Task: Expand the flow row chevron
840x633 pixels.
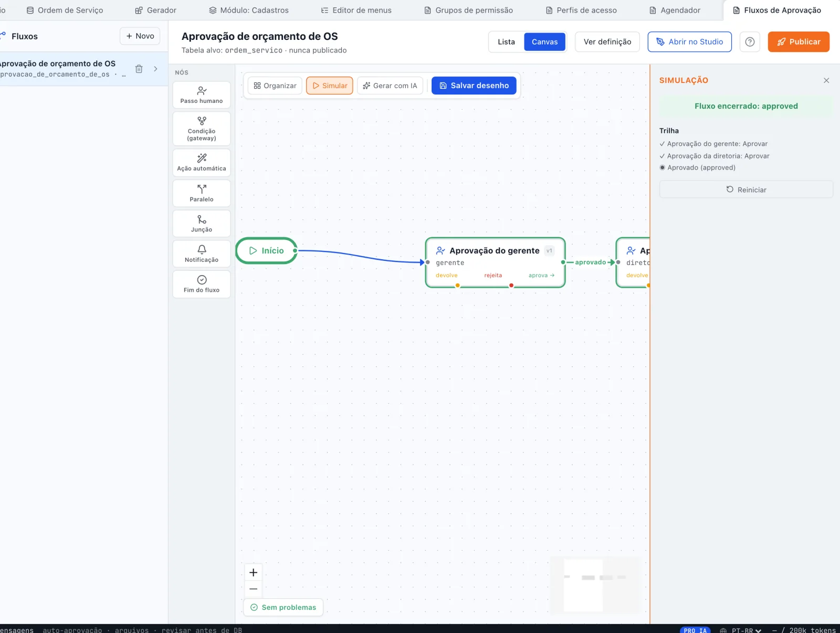Action: point(155,69)
